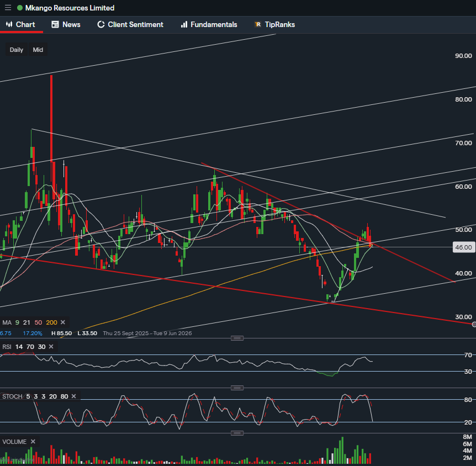476x466 pixels.
Task: Click the VOLUME indicator label
Action: (x=14, y=442)
